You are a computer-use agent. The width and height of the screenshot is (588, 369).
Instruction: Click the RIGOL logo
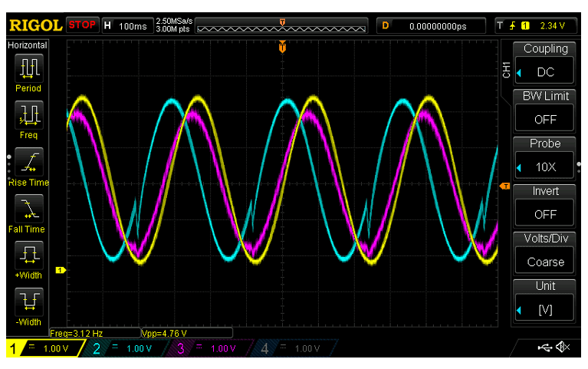(35, 25)
